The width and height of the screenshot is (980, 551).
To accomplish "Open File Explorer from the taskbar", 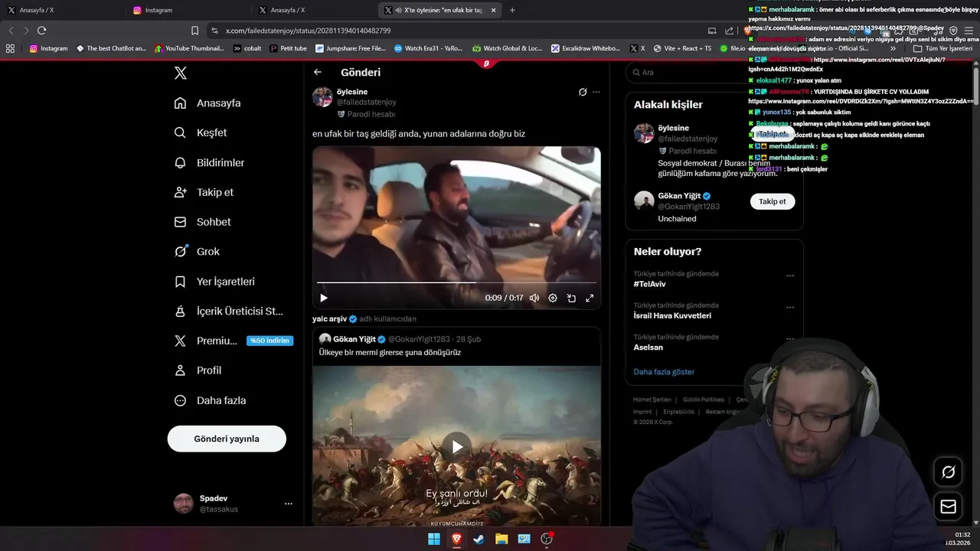I will 501,539.
